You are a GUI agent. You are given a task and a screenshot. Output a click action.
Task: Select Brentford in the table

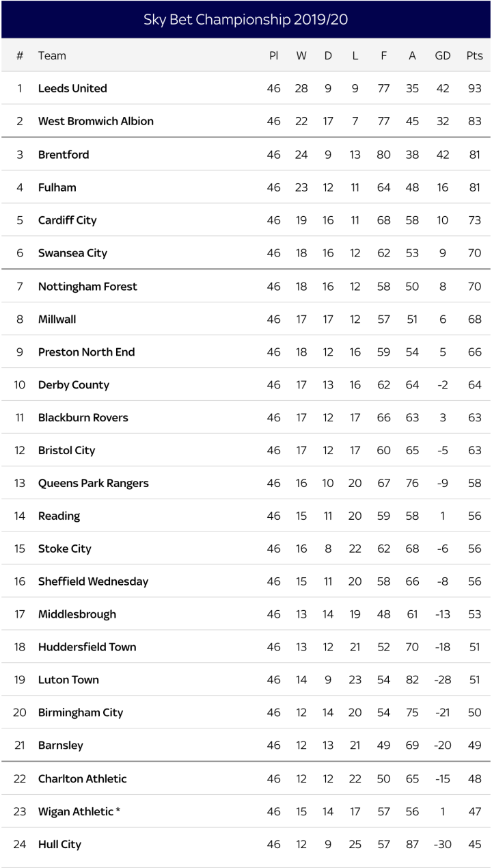coord(64,155)
